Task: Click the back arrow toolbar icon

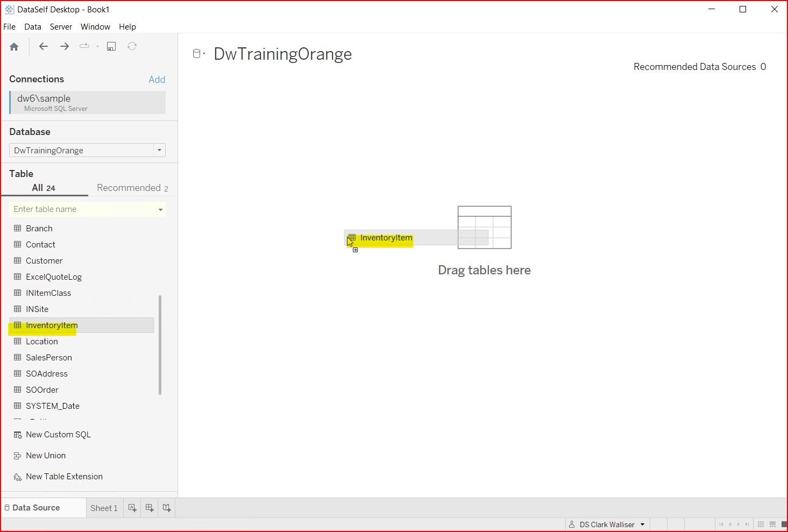Action: 44,47
